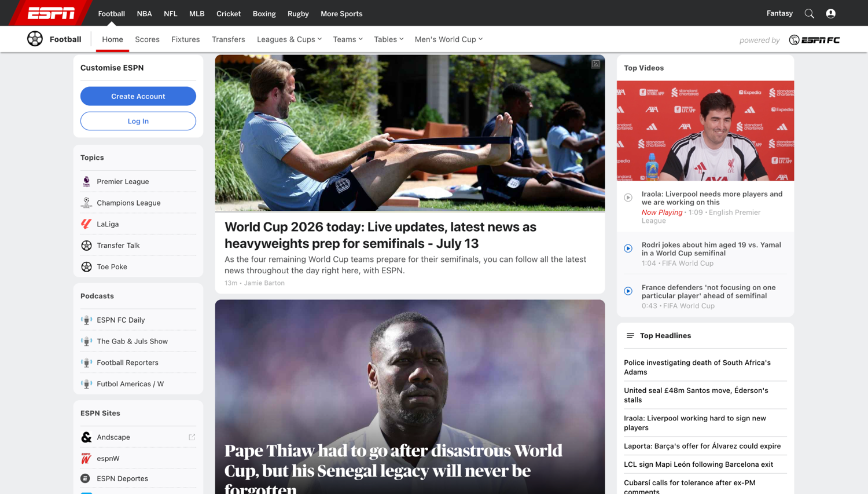Screen dimensions: 868x494
Task: Click the LaLiga topic icon
Action: [x=86, y=224]
